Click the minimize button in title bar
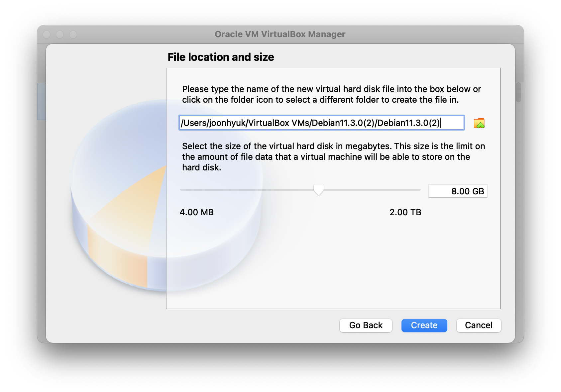 [60, 35]
